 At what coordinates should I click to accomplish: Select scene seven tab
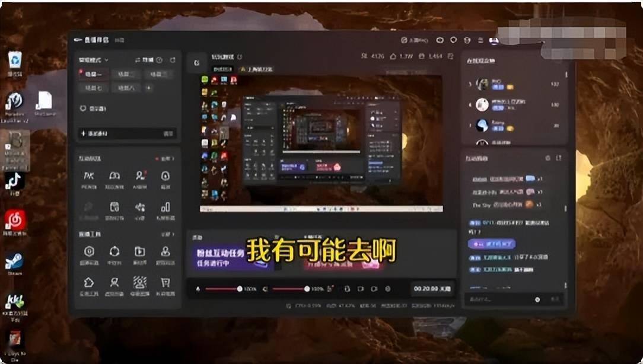(94, 88)
